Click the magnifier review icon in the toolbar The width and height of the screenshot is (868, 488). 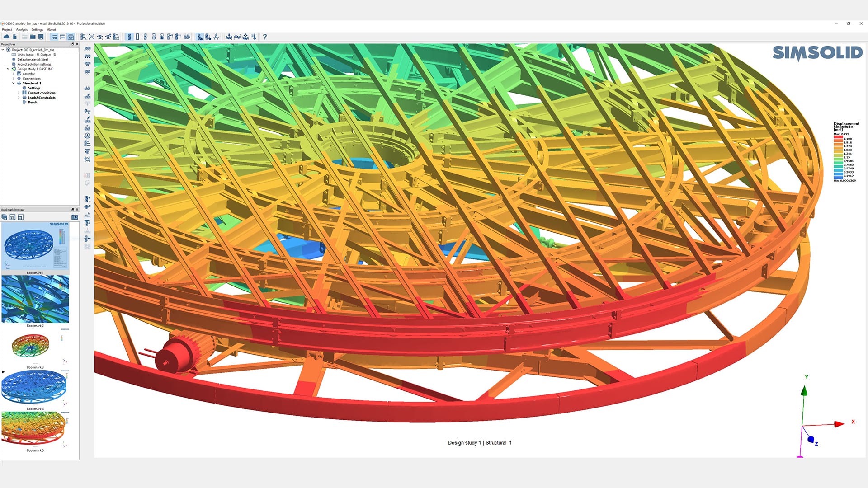click(x=83, y=37)
